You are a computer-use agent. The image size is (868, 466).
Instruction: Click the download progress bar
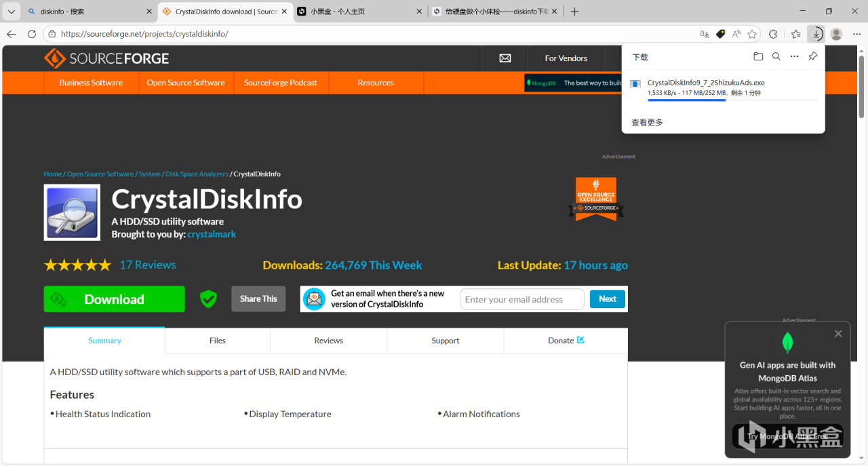point(732,100)
